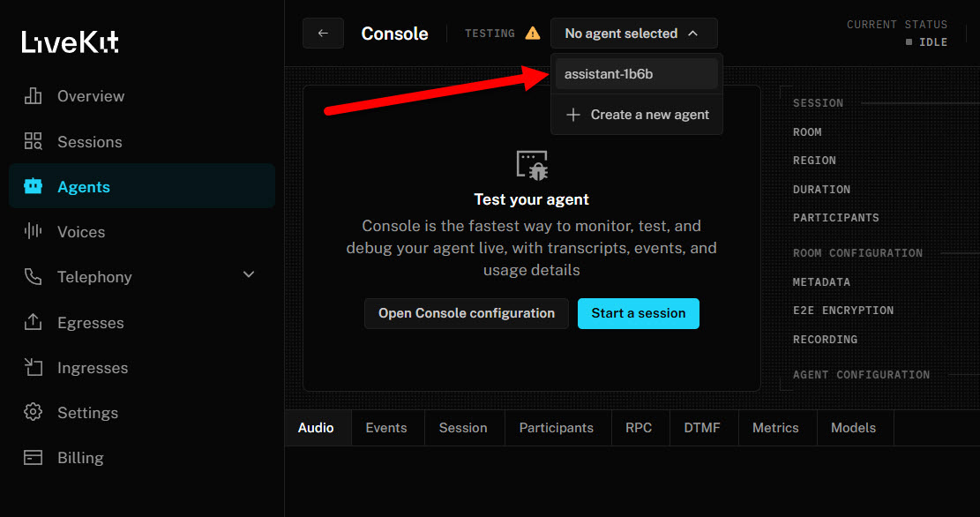
Task: Click the Console page title
Action: [394, 34]
